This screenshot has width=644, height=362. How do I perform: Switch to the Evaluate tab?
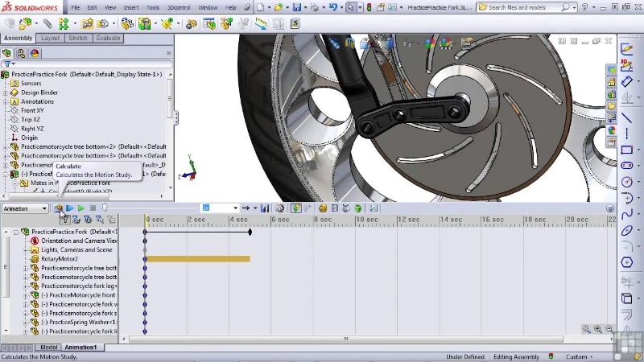107,38
